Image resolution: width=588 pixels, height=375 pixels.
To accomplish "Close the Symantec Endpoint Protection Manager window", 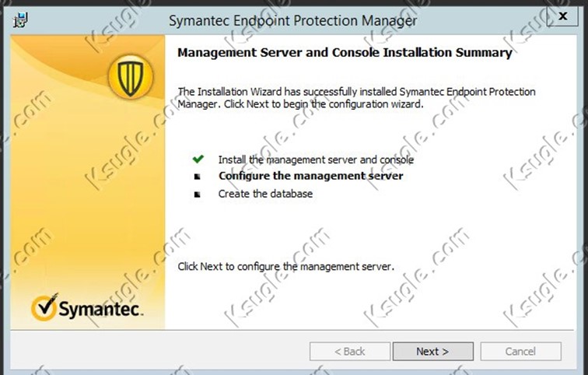I will pos(562,16).
